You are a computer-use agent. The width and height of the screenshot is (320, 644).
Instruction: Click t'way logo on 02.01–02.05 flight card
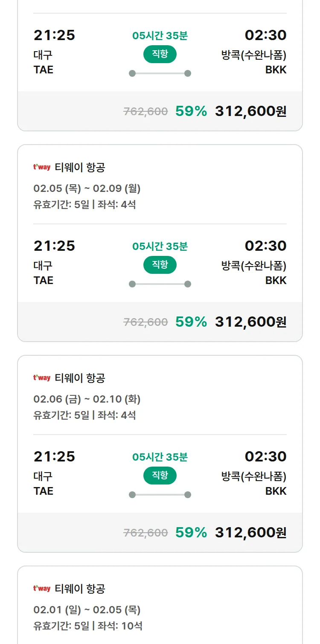click(42, 589)
